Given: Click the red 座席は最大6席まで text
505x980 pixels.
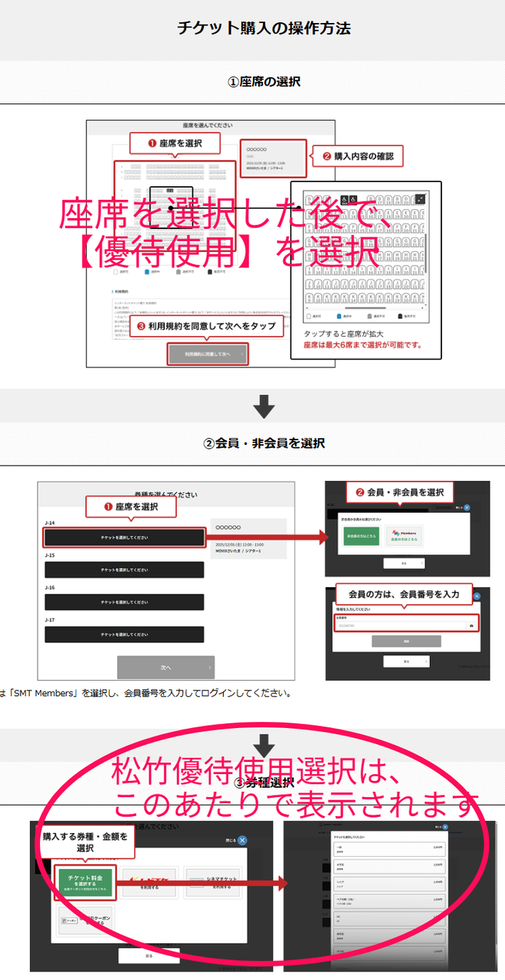Looking at the screenshot, I should pyautogui.click(x=362, y=345).
